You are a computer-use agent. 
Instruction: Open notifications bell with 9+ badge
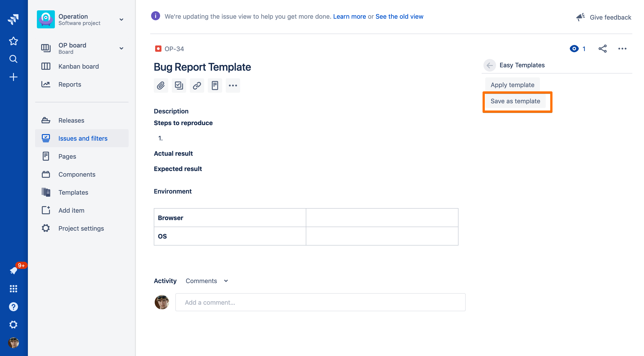pos(14,270)
